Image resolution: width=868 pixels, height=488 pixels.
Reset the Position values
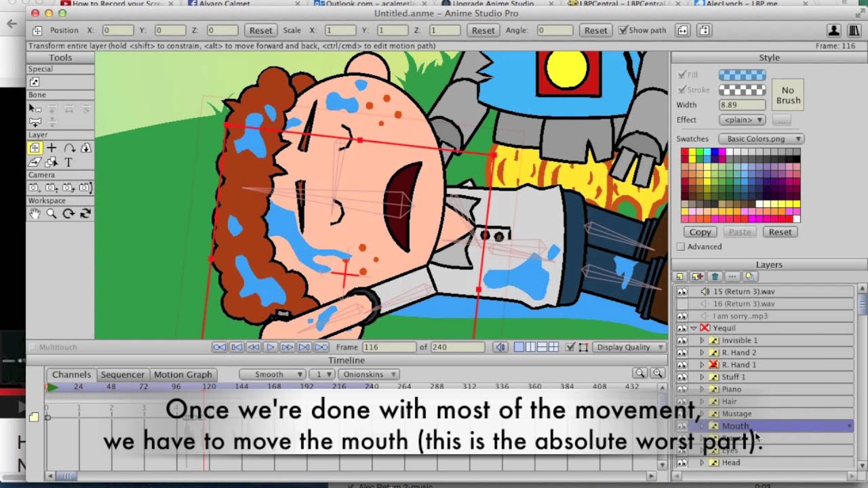tap(260, 30)
